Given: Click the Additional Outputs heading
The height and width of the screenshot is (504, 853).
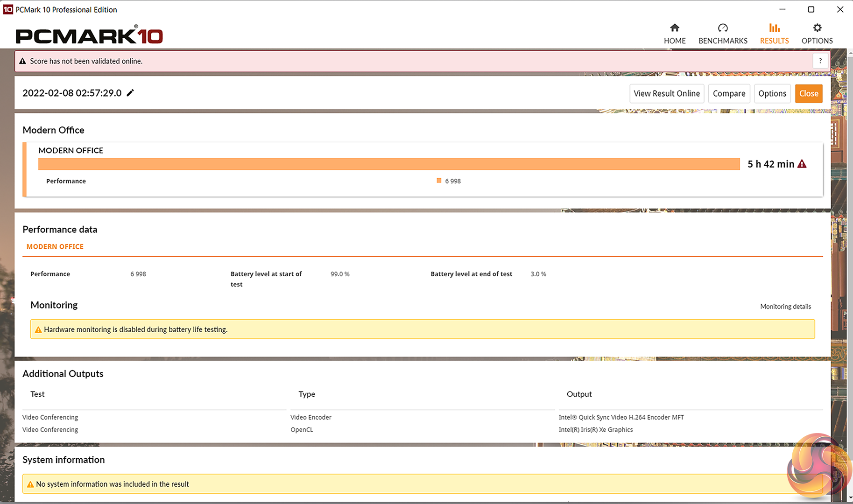Looking at the screenshot, I should [x=63, y=374].
